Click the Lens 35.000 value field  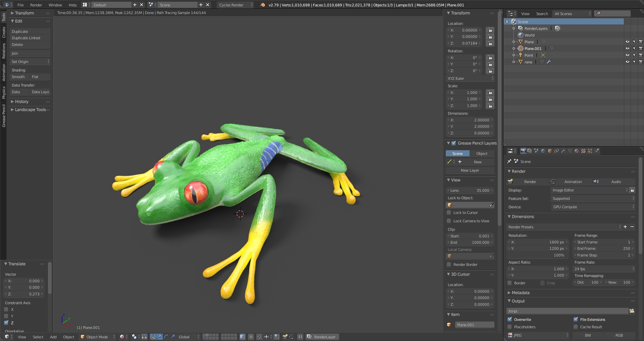(470, 190)
